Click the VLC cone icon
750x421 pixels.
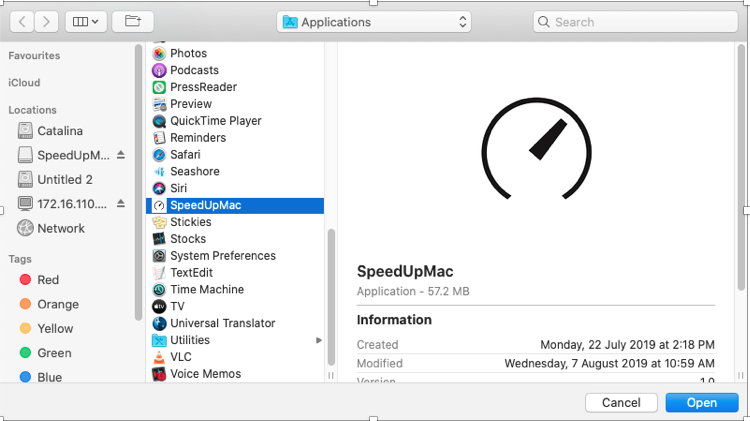pos(159,357)
